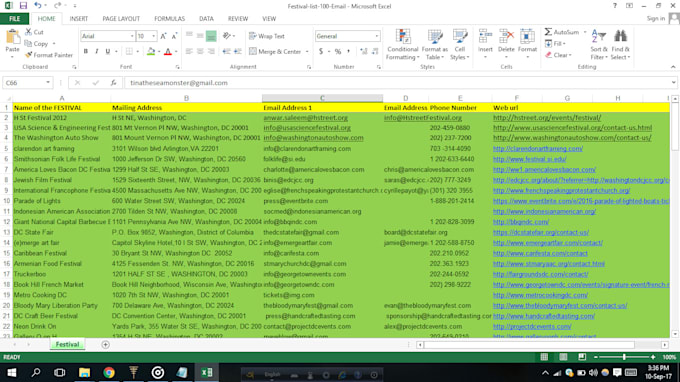
Task: Activate the Format Painter brush
Action: point(49,55)
